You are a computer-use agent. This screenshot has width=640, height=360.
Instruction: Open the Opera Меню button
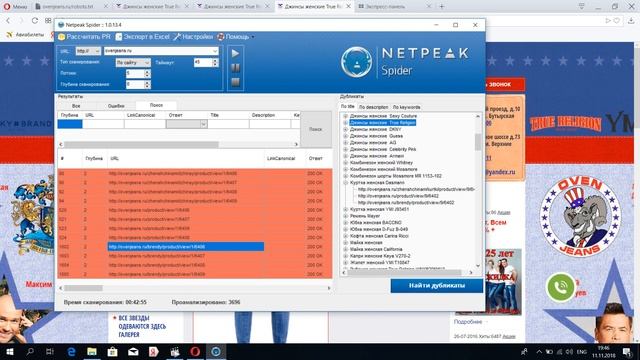15,6
